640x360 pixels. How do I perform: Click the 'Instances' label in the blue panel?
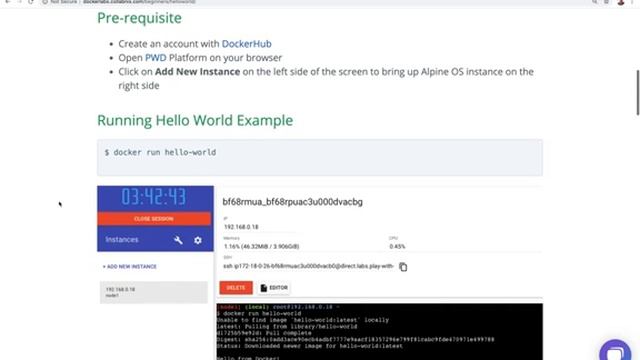pyautogui.click(x=122, y=240)
